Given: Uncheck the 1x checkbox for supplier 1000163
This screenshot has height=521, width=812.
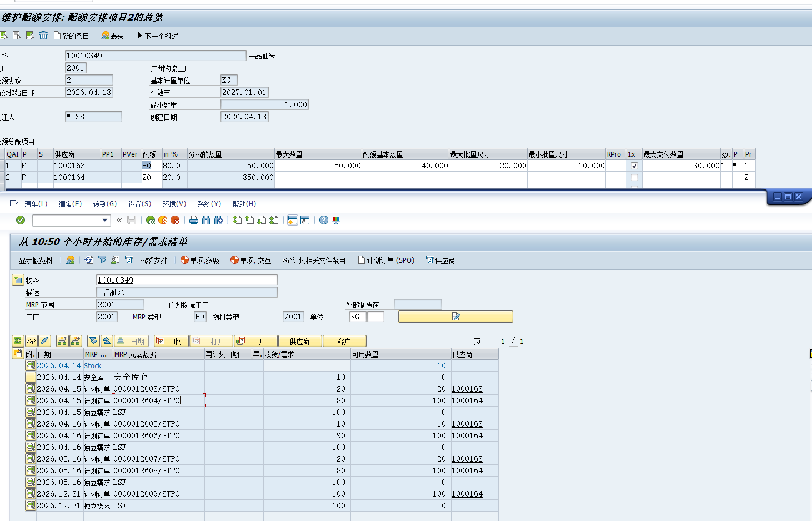Looking at the screenshot, I should point(634,166).
